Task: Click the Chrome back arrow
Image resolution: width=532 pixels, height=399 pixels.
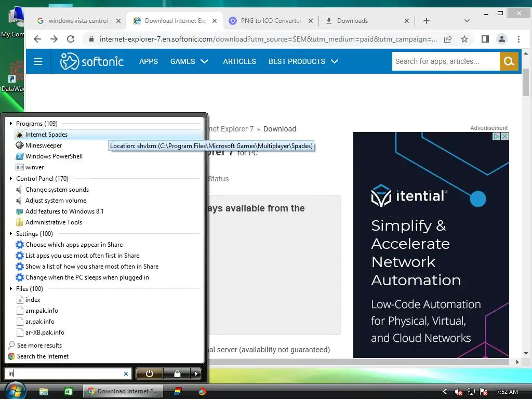Action: [x=37, y=39]
